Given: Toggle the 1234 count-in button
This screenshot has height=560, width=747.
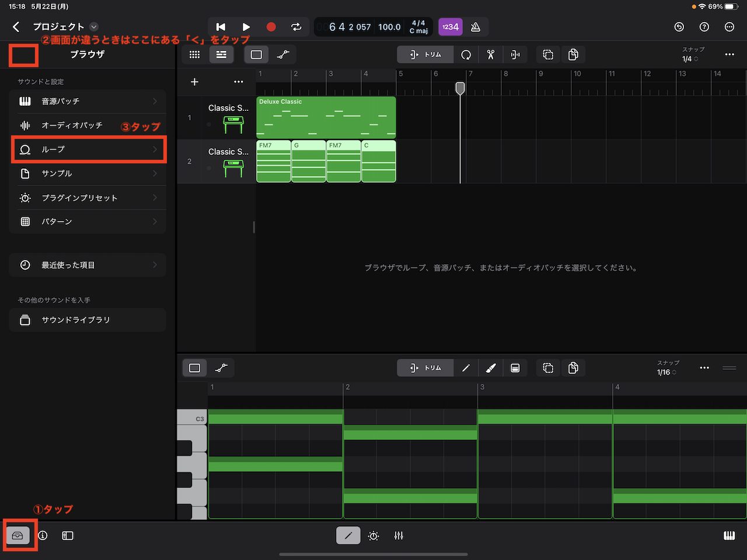Looking at the screenshot, I should point(451,27).
